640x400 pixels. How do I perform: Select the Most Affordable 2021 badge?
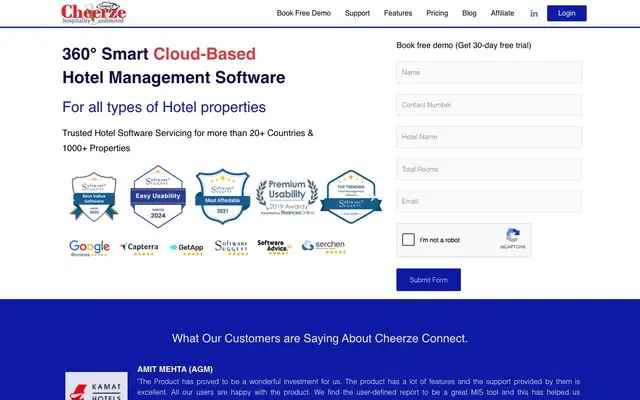[222, 196]
